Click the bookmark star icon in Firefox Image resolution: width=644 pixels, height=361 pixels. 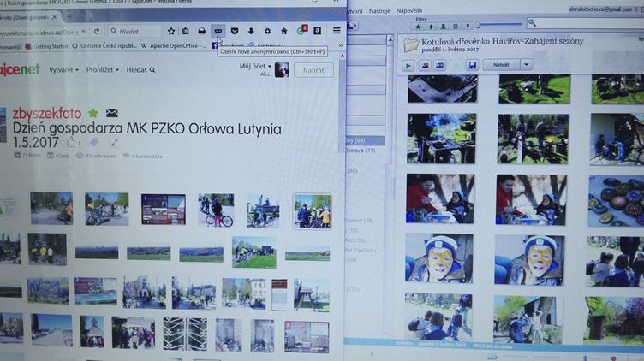[171, 31]
